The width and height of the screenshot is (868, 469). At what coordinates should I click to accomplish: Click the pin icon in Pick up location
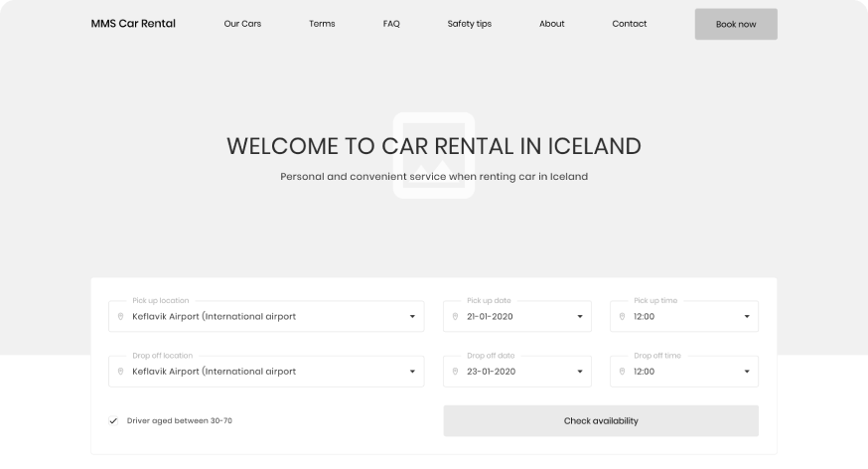click(121, 317)
